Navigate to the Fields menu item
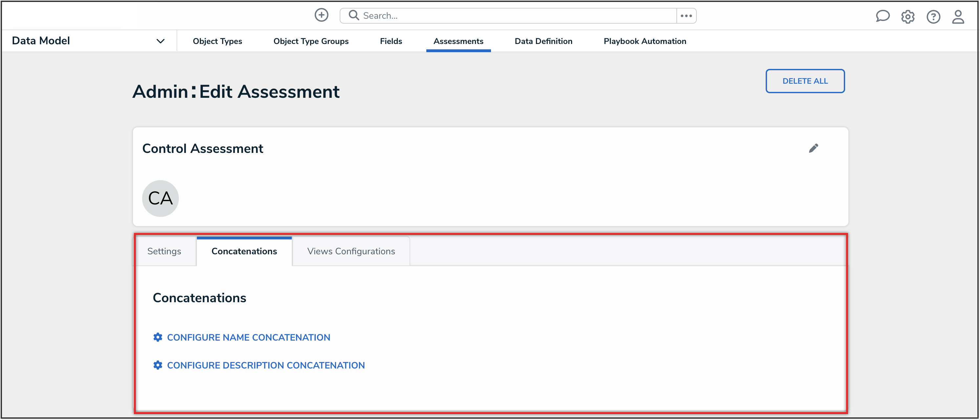The height and width of the screenshot is (420, 980). pos(391,41)
